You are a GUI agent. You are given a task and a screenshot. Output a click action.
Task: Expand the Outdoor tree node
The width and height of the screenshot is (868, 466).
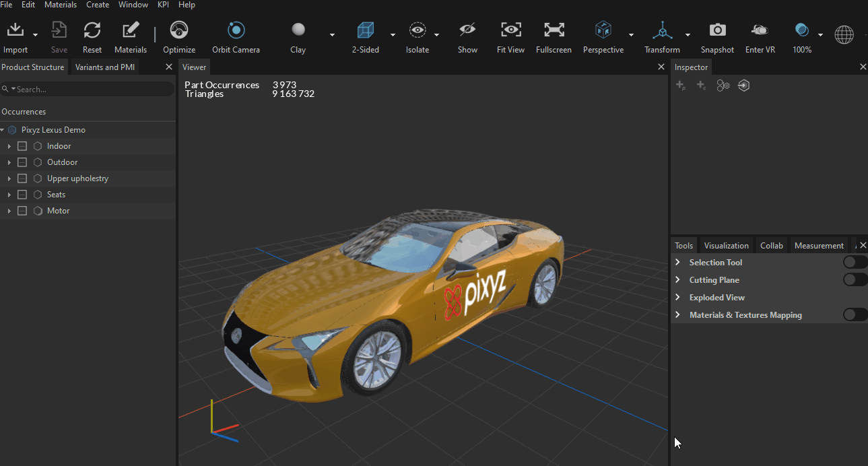point(9,162)
